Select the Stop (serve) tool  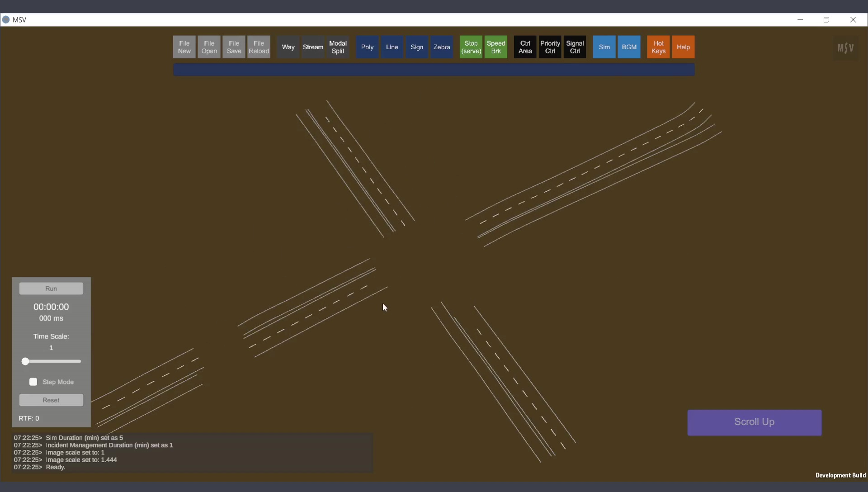click(x=471, y=47)
